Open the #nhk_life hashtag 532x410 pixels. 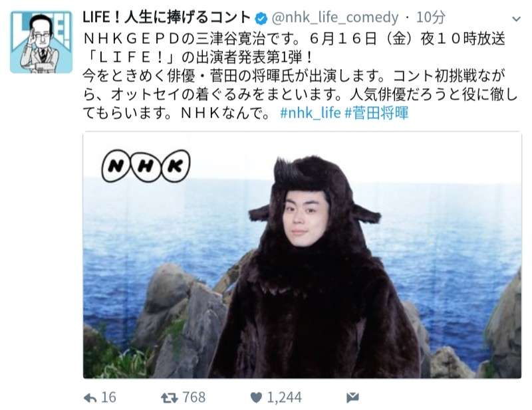[x=310, y=112]
